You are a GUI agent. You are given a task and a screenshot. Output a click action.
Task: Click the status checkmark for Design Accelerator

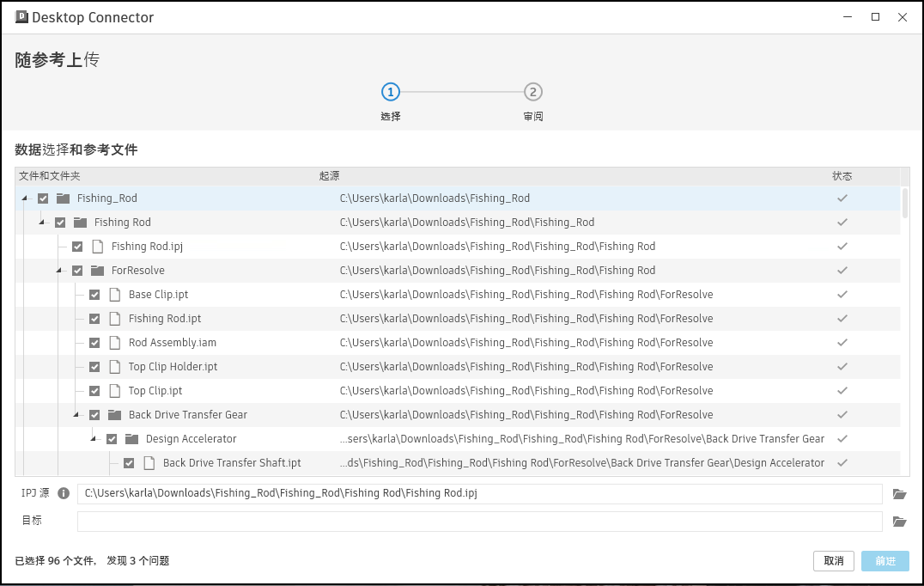coord(842,439)
